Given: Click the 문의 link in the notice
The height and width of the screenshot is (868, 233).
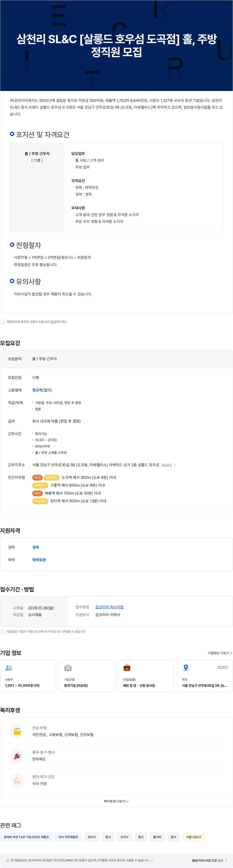Looking at the screenshot, I should (53, 322).
